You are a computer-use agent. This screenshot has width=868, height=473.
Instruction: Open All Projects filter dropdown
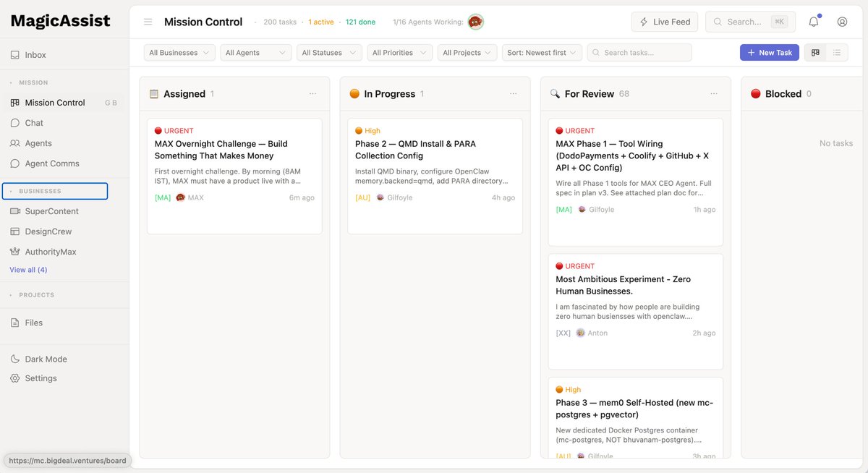(467, 53)
